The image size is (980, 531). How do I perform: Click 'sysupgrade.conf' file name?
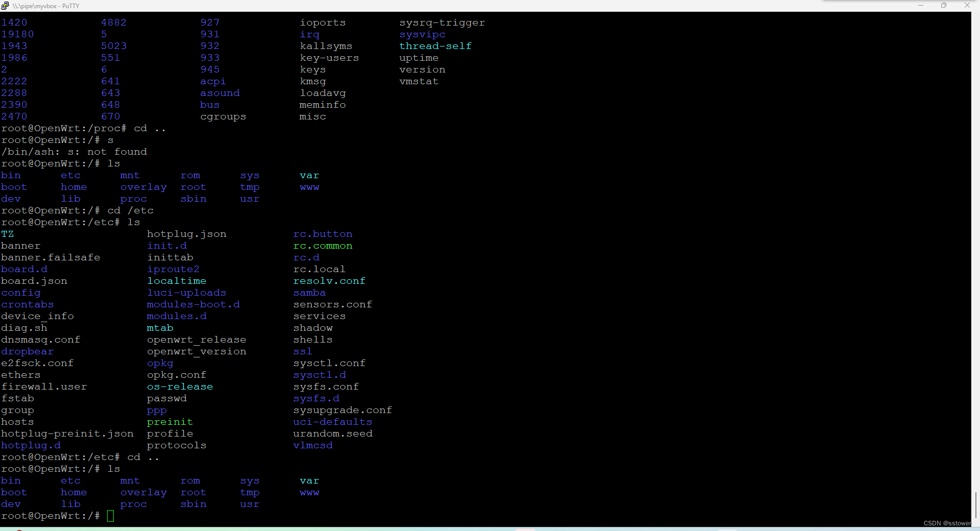tap(342, 410)
